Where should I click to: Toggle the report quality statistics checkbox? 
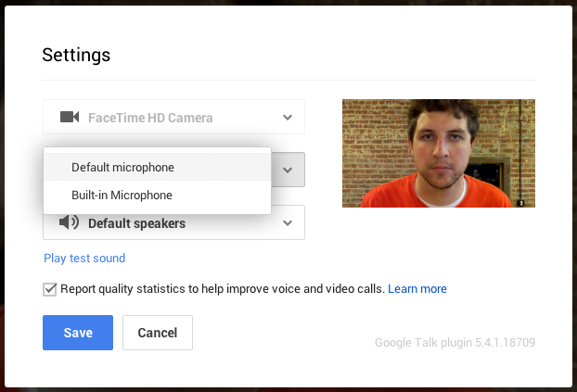[49, 289]
